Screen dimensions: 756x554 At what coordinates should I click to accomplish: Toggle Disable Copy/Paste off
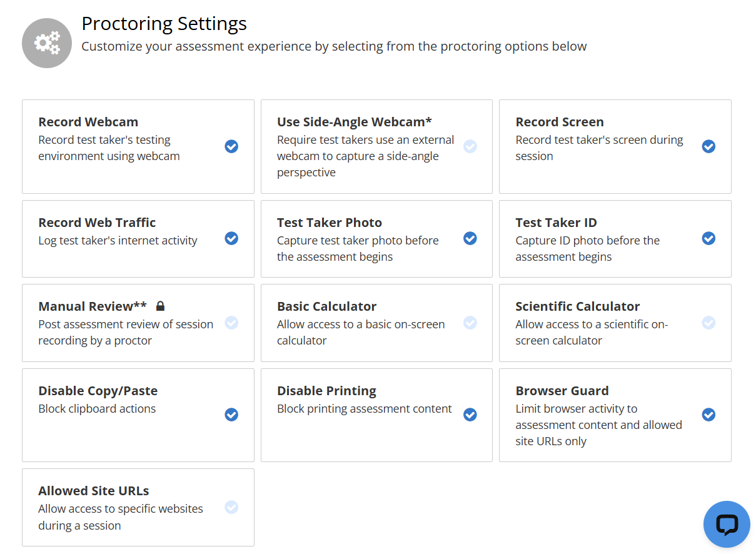tap(231, 415)
